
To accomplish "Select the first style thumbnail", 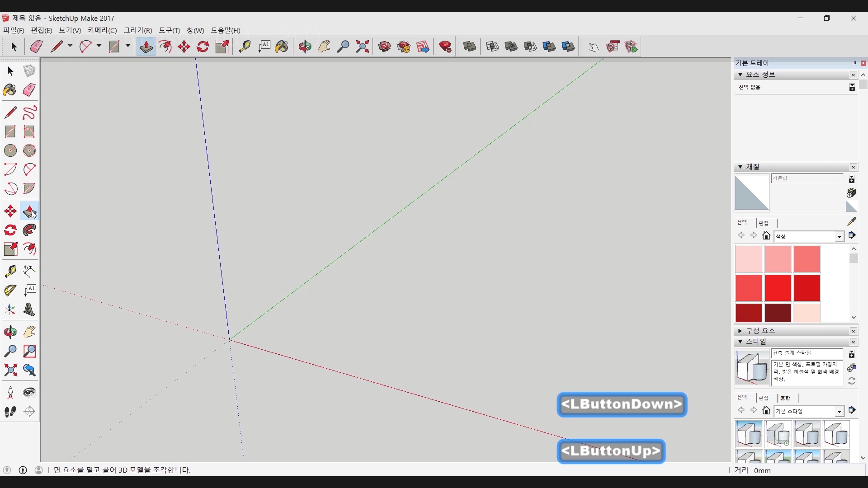I will point(749,434).
